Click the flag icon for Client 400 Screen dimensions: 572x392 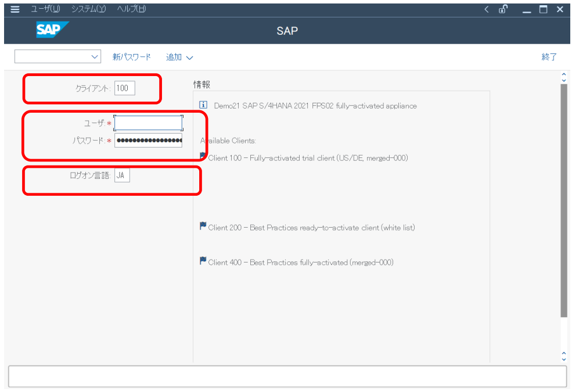pyautogui.click(x=203, y=261)
